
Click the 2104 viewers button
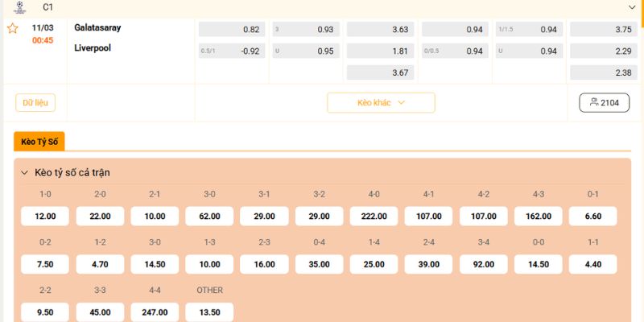coord(605,103)
